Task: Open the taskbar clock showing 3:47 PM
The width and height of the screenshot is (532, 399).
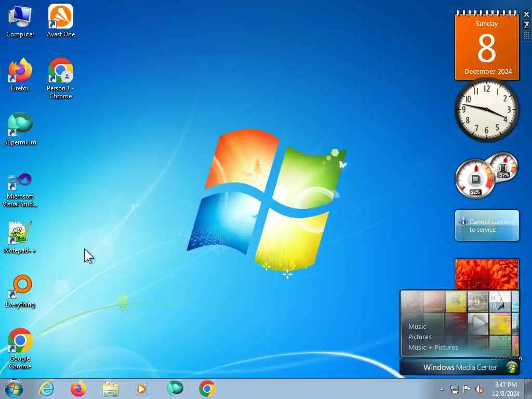Action: [x=506, y=389]
